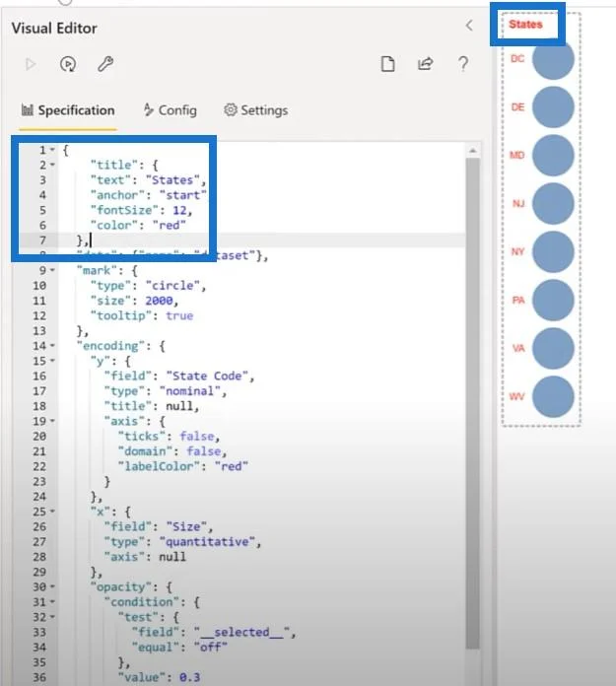
Task: Collapse the condition fold at line 31
Action: tap(52, 602)
